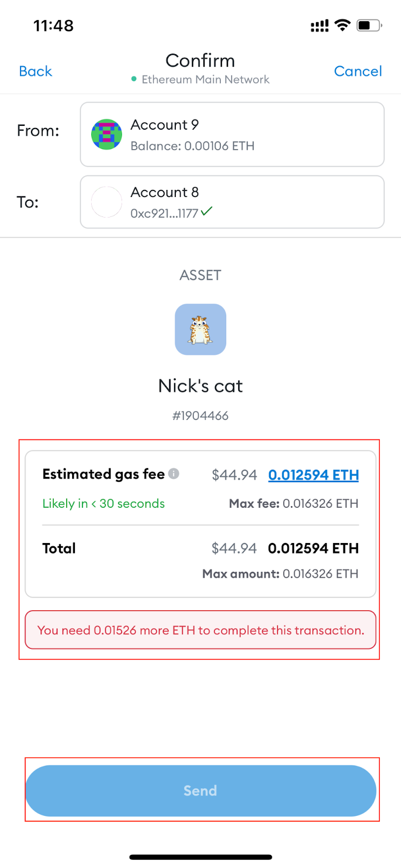401x868 pixels.
Task: Tap the Ethereum Main Network label
Action: (206, 79)
